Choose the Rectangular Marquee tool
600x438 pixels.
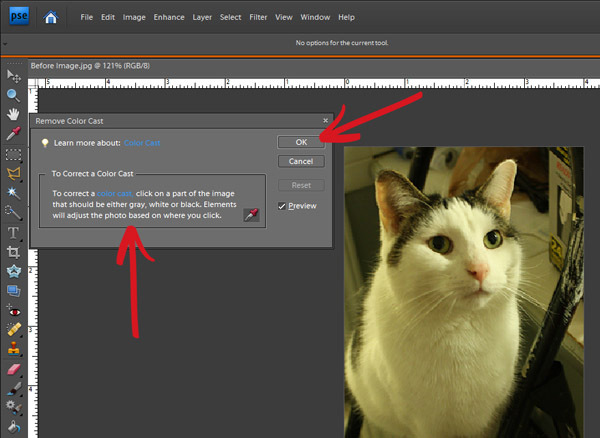click(x=14, y=154)
